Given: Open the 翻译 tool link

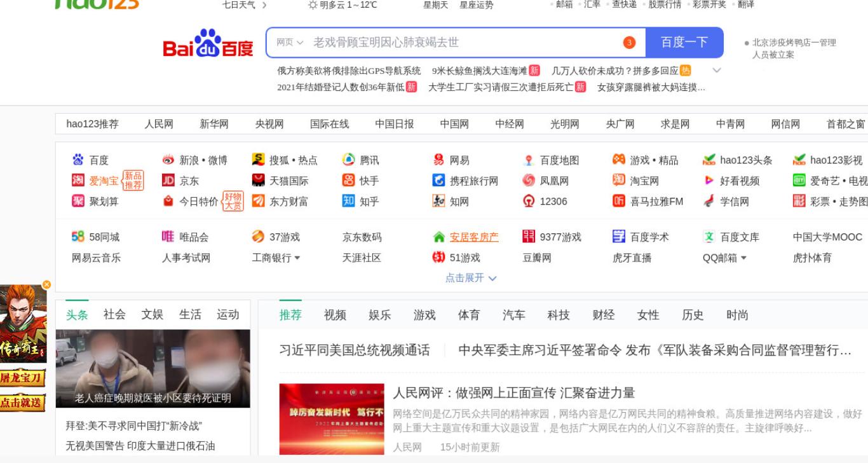Looking at the screenshot, I should [x=747, y=4].
